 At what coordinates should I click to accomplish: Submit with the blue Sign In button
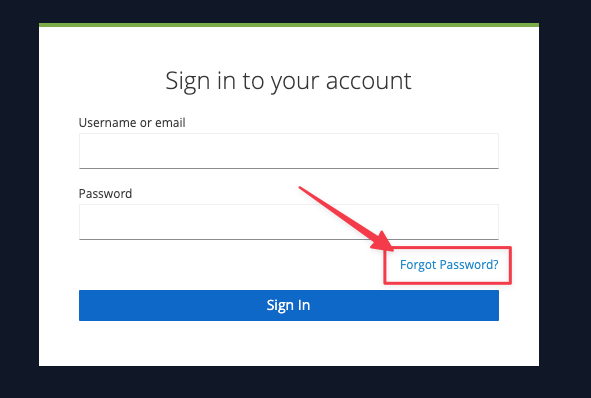tap(289, 305)
